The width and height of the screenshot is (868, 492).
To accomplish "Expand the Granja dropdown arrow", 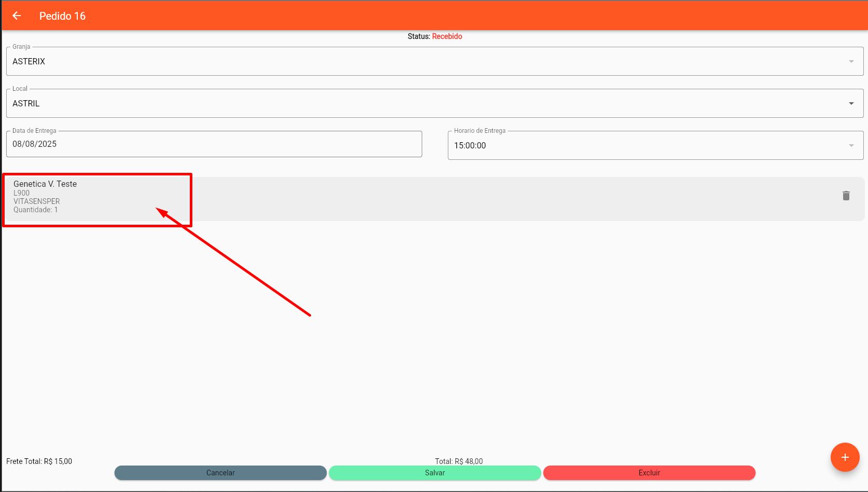I will pyautogui.click(x=851, y=61).
